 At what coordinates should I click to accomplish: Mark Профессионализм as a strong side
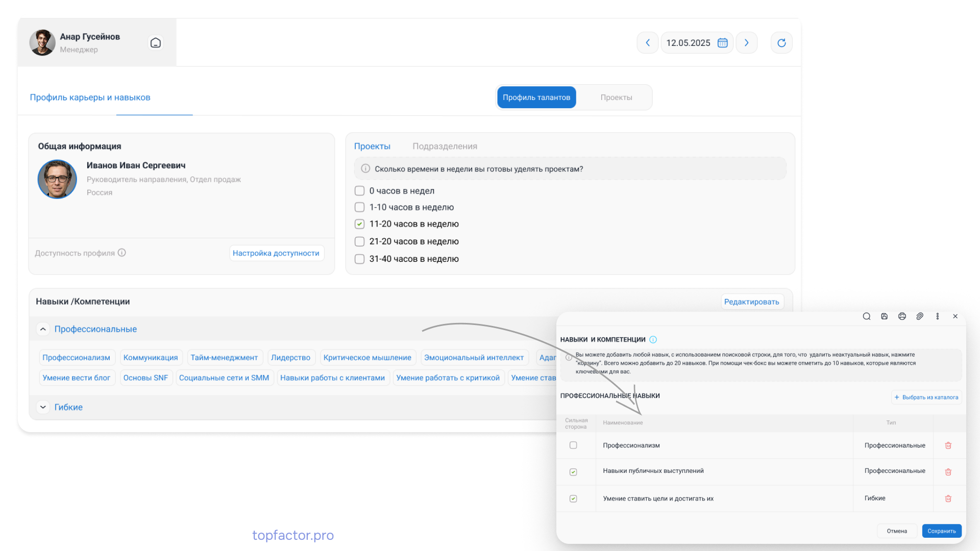(573, 445)
